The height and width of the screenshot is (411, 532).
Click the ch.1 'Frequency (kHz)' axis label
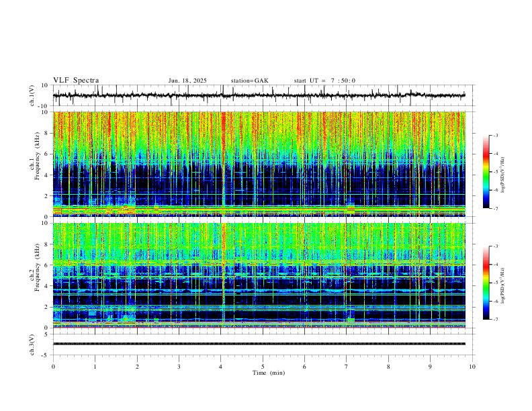(37, 156)
